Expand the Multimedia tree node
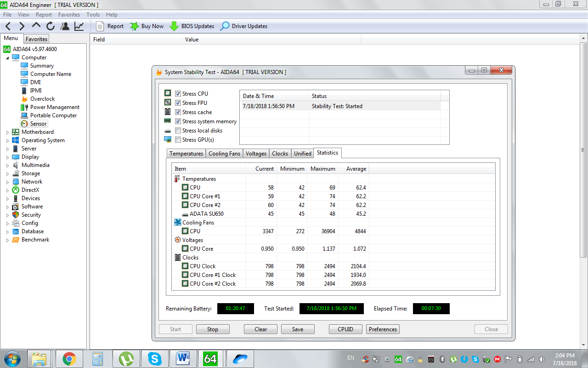Image resolution: width=588 pixels, height=368 pixels. click(x=7, y=166)
